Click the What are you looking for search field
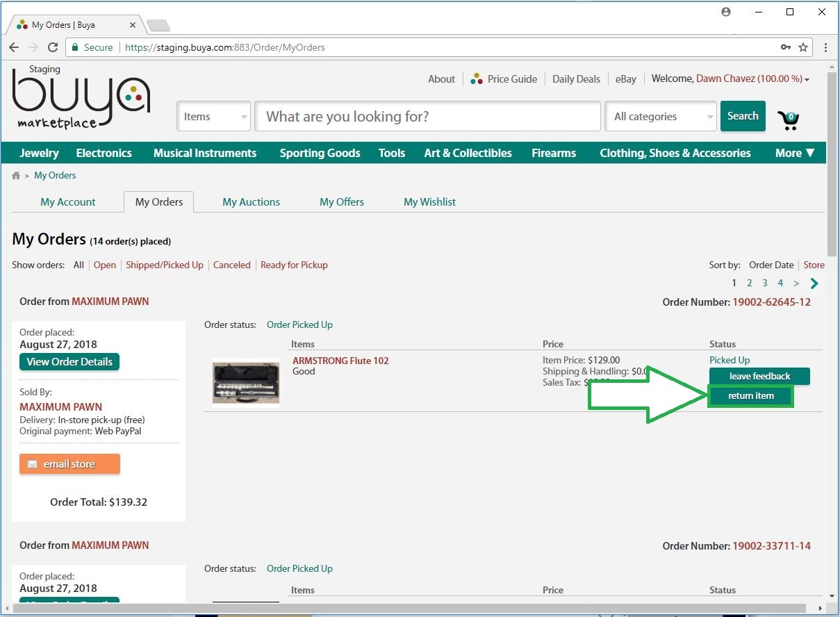The width and height of the screenshot is (840, 617). [427, 117]
